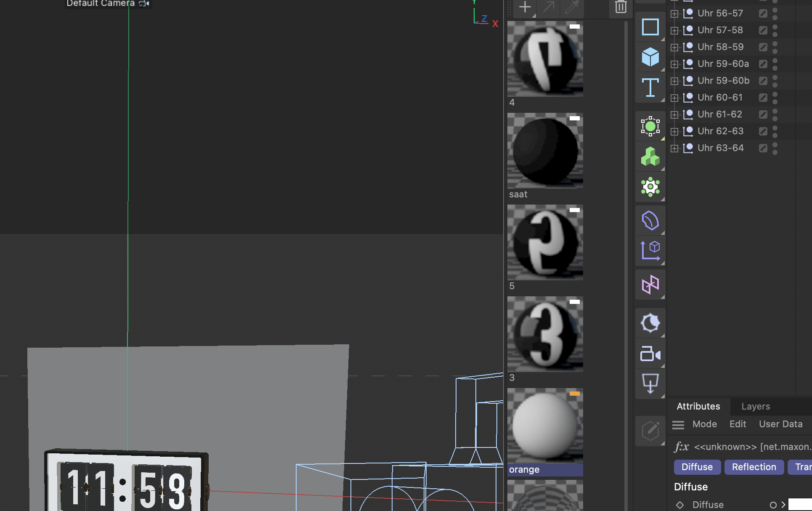
Task: Expand the Uhr 56-57 object tree
Action: (x=674, y=14)
